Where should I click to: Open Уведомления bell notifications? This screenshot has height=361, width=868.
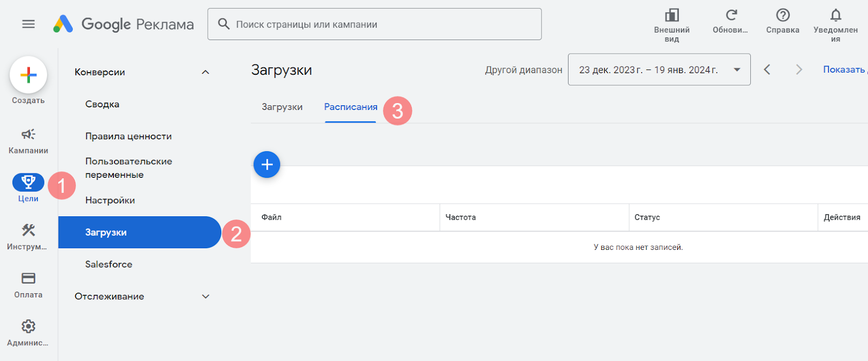pos(835,15)
